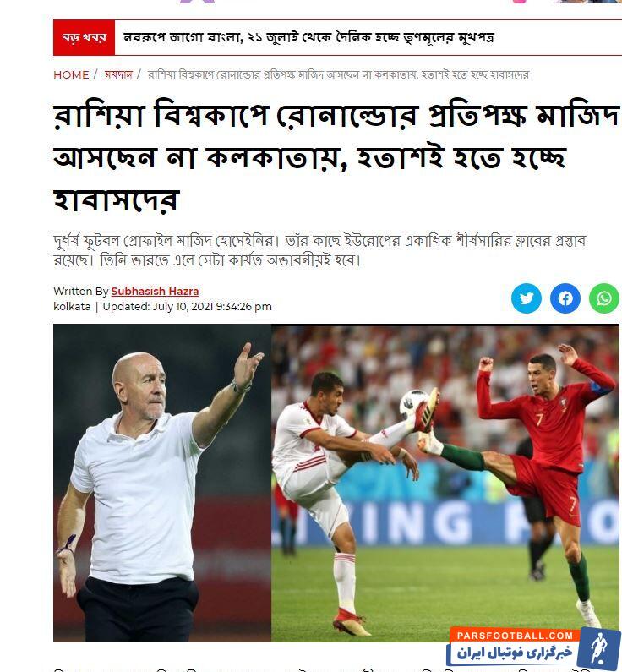The height and width of the screenshot is (672, 622).
Task: Open the ময়দান breadcrumb section
Action: (118, 75)
